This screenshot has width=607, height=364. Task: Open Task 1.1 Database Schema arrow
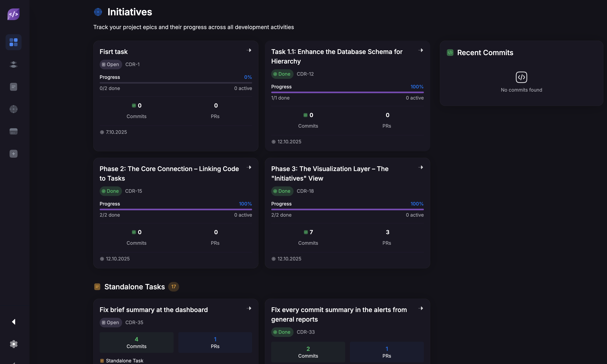(x=420, y=50)
